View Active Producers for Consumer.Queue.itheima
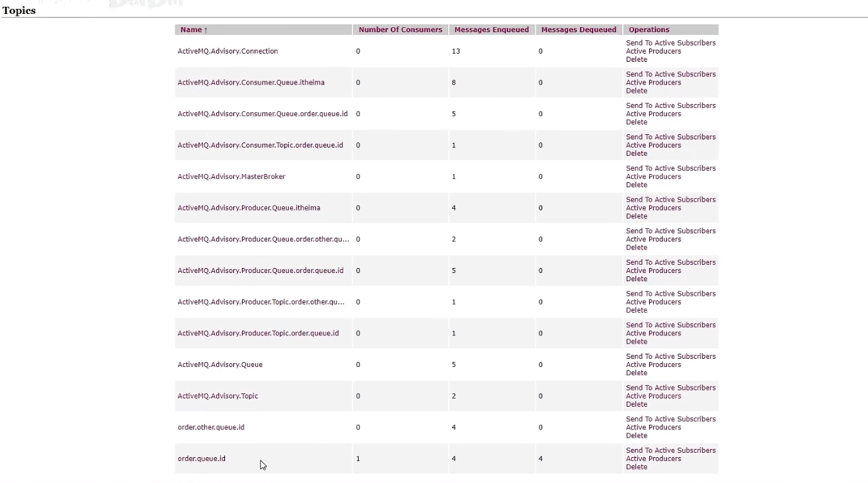This screenshot has width=868, height=483. click(x=653, y=83)
